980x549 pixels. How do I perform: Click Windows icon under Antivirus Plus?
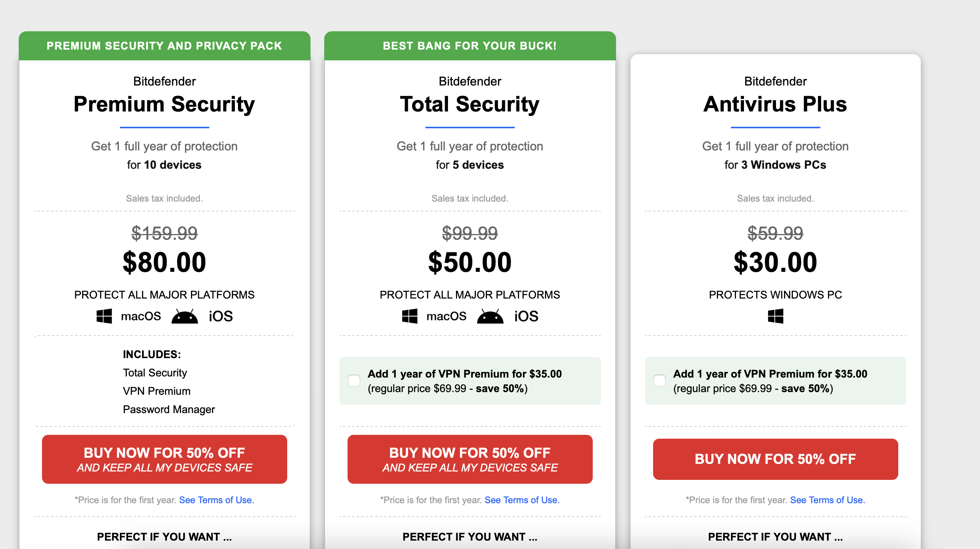pyautogui.click(x=775, y=316)
